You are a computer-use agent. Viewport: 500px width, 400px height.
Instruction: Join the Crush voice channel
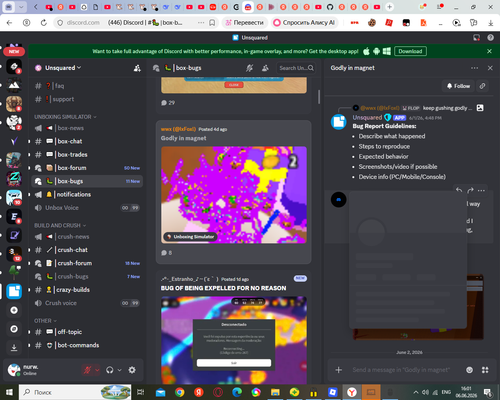(87, 303)
